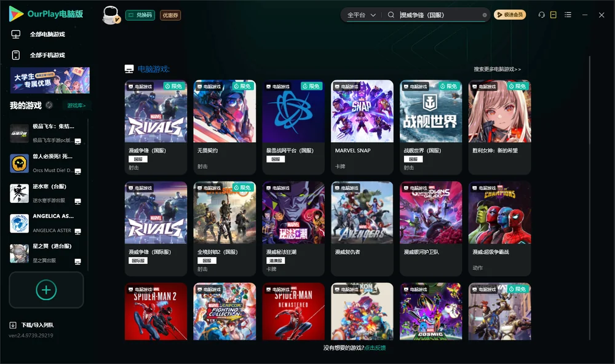Screen dimensions: 615x364
Task: Click phone icon for 全部手机游戏
Action: [x=16, y=55]
